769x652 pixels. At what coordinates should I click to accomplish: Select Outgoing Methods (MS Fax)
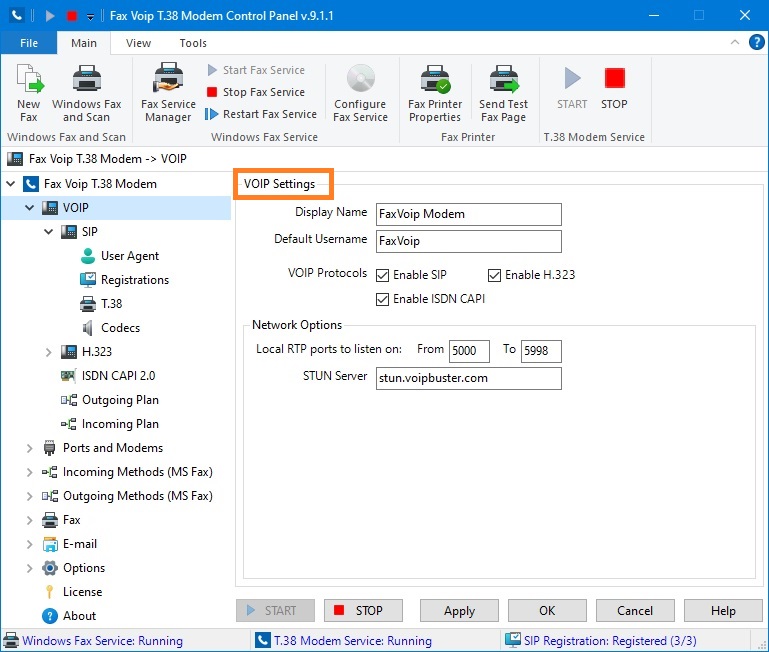point(137,496)
